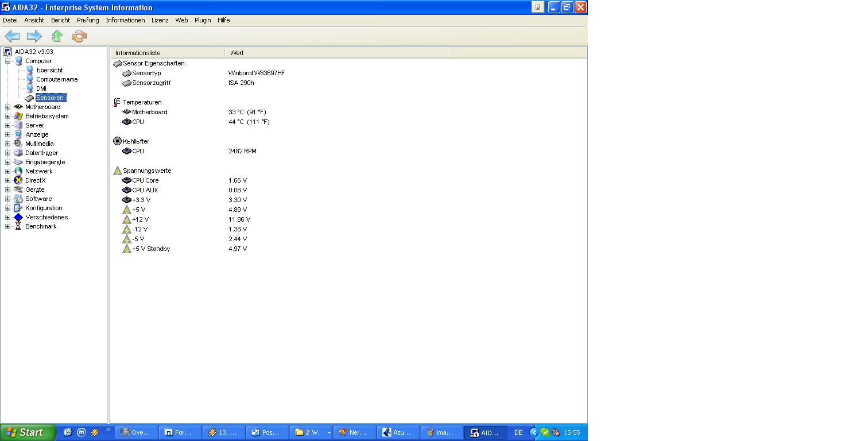The width and height of the screenshot is (868, 441).
Task: Open the Windows Start button
Action: pos(28,432)
